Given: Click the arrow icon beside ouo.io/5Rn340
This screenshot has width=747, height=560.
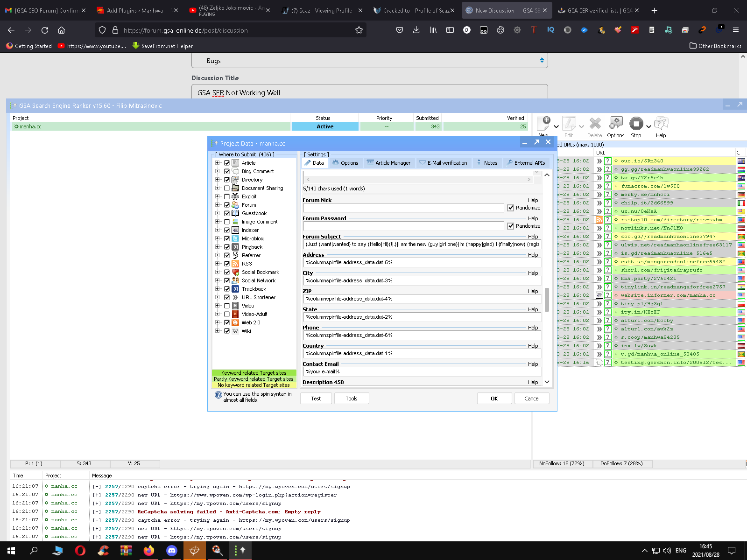Looking at the screenshot, I should point(599,161).
